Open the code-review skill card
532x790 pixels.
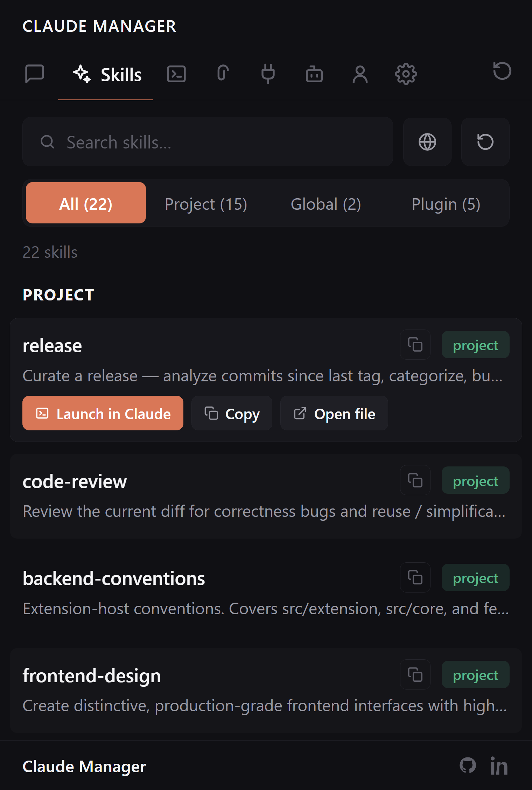[x=266, y=496]
